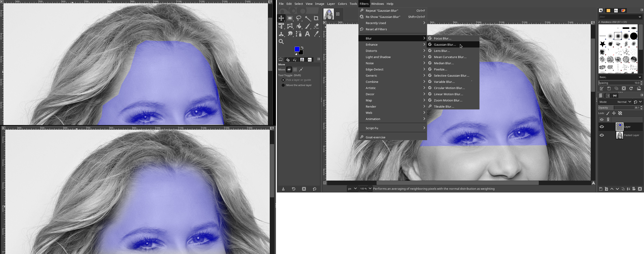This screenshot has width=644, height=254.
Task: Choose the Text tool
Action: click(x=307, y=34)
